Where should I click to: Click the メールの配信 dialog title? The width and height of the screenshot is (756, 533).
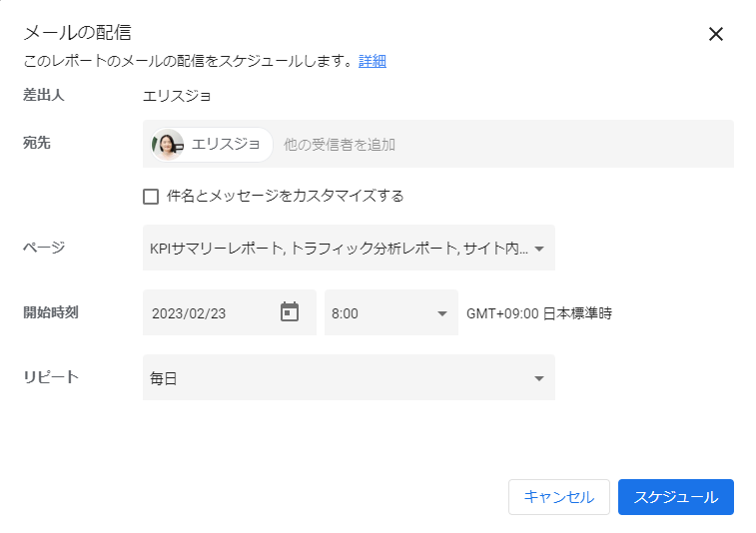tap(78, 33)
